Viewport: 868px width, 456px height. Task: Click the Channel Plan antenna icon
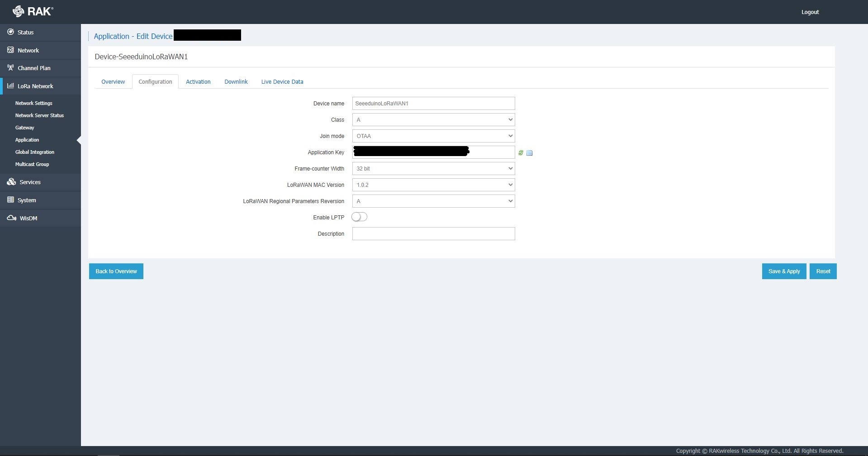(10, 68)
